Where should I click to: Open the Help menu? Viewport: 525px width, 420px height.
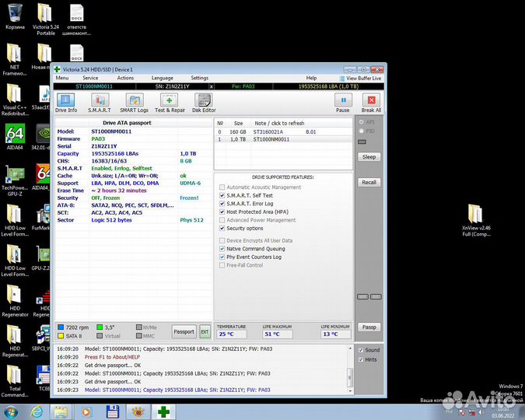pos(311,78)
